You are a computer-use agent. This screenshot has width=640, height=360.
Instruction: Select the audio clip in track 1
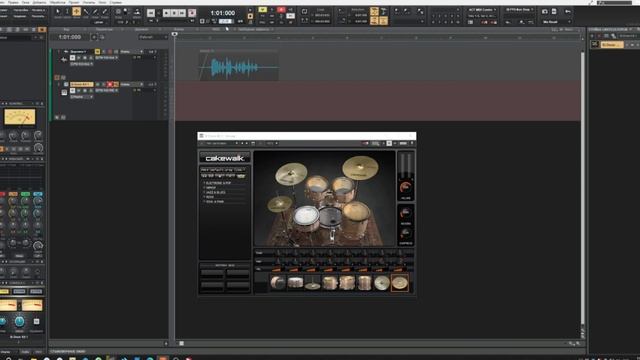[x=238, y=65]
